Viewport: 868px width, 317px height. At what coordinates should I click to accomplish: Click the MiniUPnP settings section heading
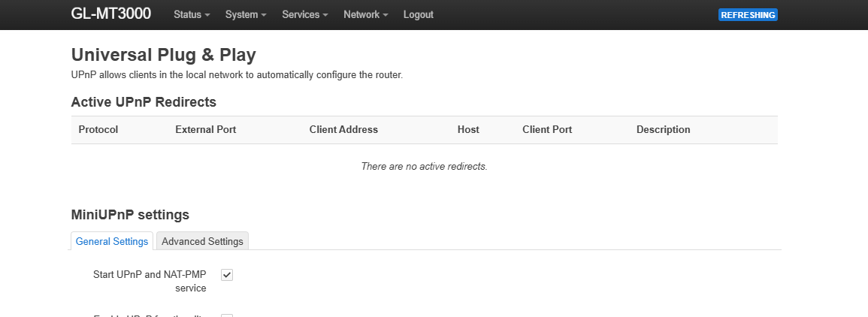[x=130, y=215]
